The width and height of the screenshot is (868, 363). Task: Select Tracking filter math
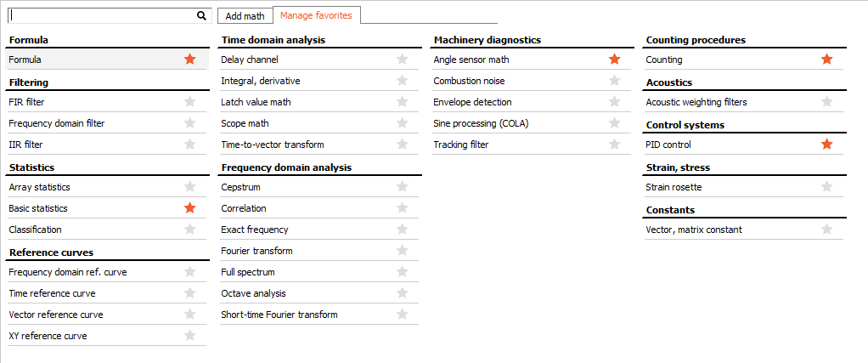pos(532,145)
